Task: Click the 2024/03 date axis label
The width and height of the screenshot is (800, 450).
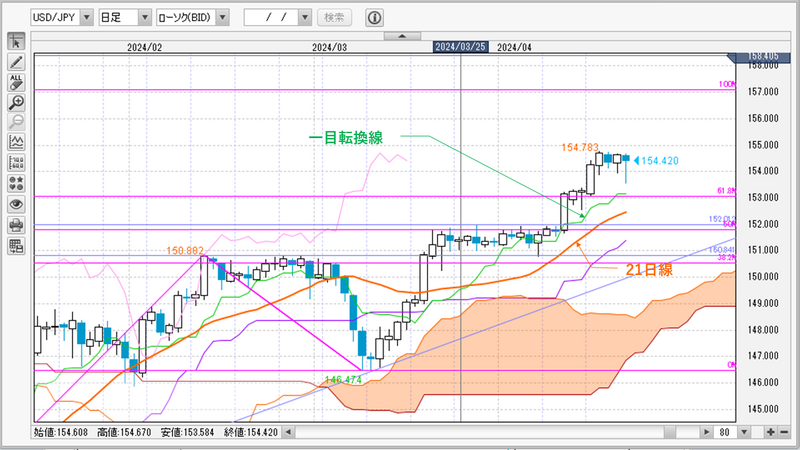Action: pyautogui.click(x=330, y=47)
